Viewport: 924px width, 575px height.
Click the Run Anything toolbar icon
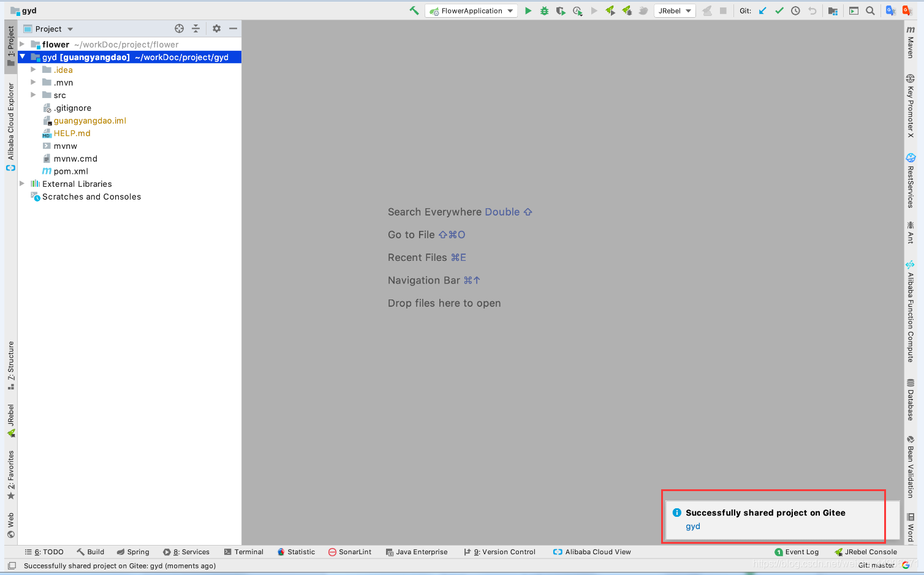point(854,10)
